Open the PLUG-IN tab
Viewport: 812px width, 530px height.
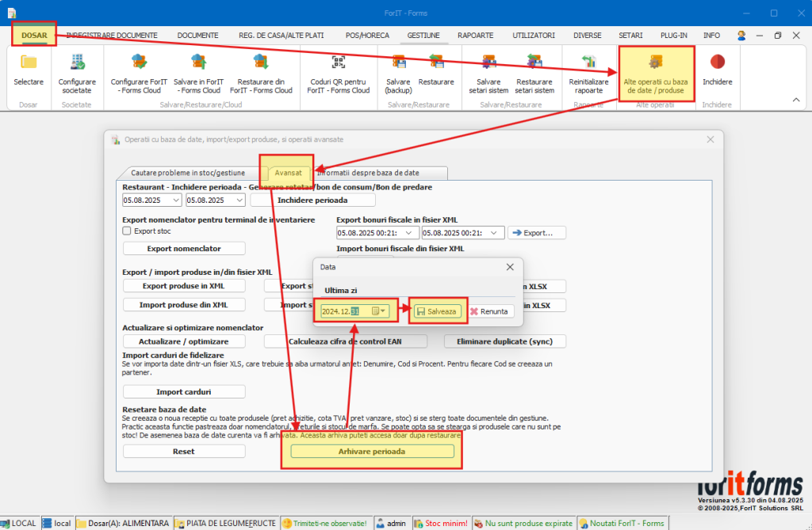674,35
